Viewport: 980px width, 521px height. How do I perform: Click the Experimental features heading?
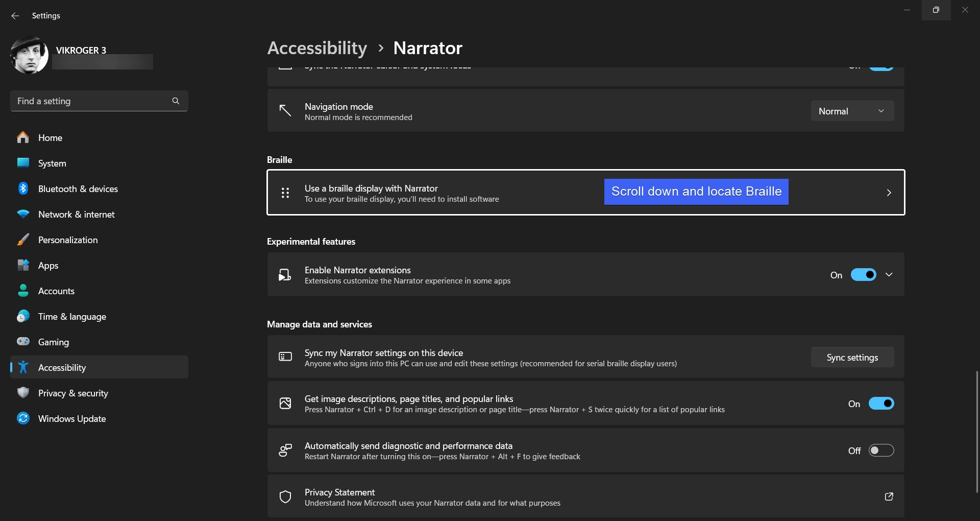[311, 242]
